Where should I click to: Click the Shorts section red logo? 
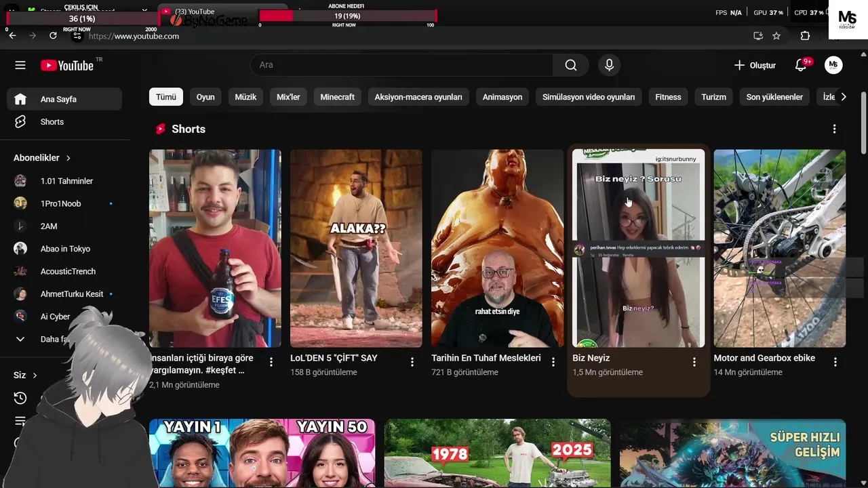pos(161,129)
